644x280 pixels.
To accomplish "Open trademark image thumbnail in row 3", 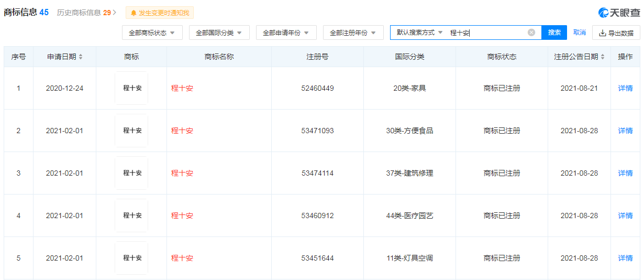I will coord(131,173).
